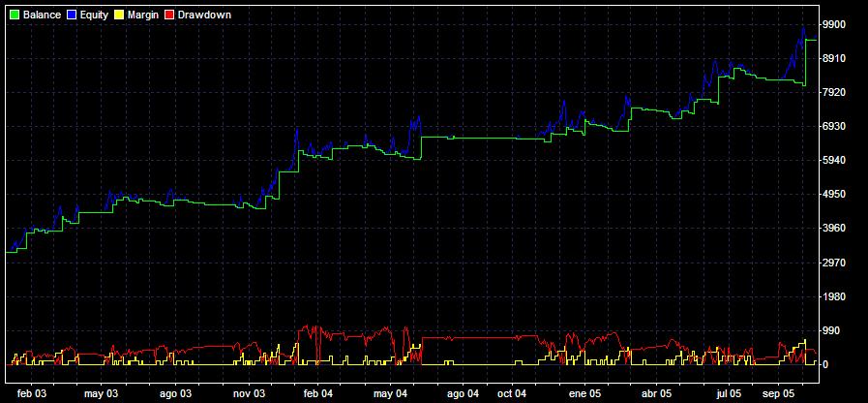This screenshot has width=868, height=403.
Task: Click the 'feb 03' date label
Action: tap(32, 394)
